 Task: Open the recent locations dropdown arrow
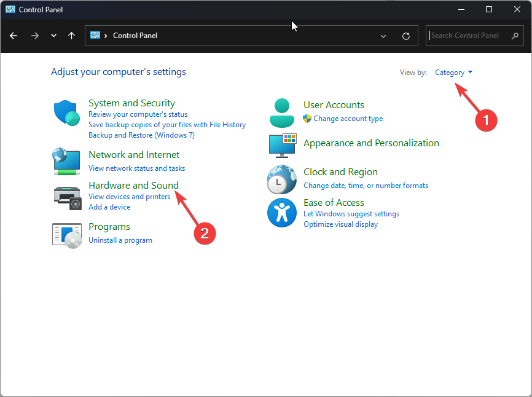[x=53, y=36]
